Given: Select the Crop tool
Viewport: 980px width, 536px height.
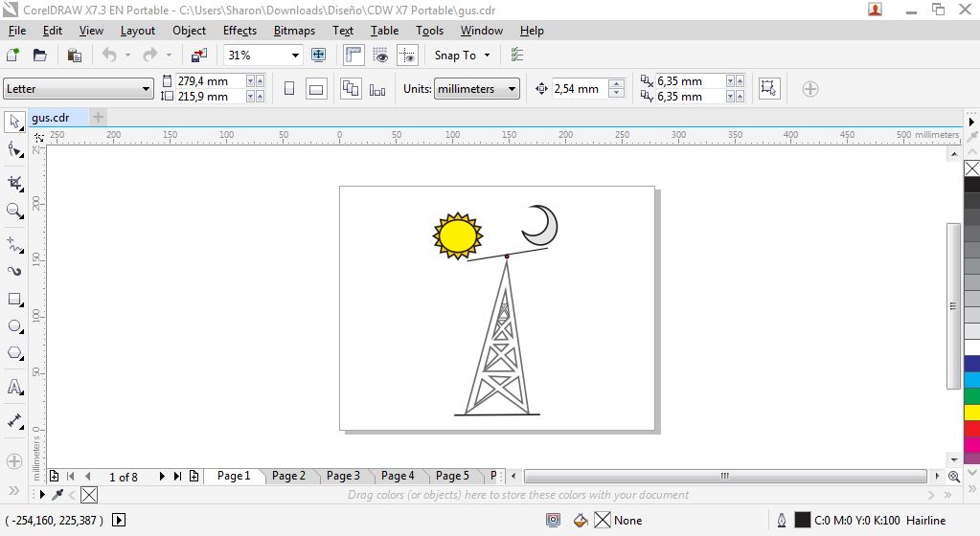Looking at the screenshot, I should coord(14,183).
